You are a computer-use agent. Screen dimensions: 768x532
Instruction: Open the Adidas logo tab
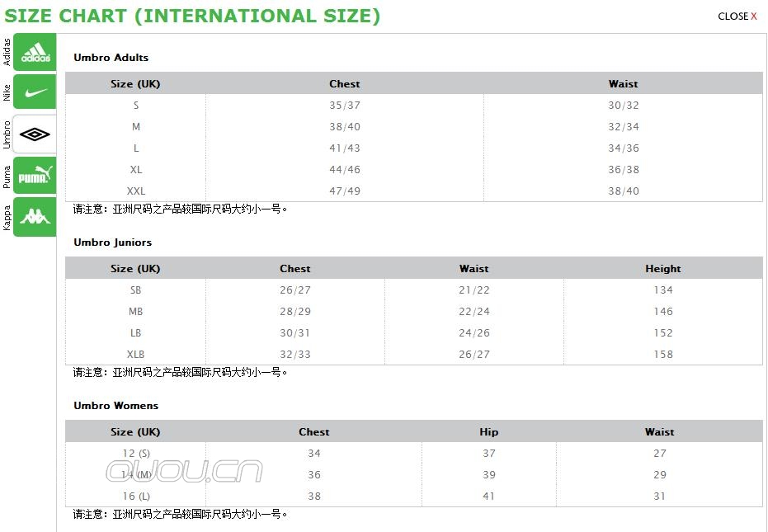(35, 52)
